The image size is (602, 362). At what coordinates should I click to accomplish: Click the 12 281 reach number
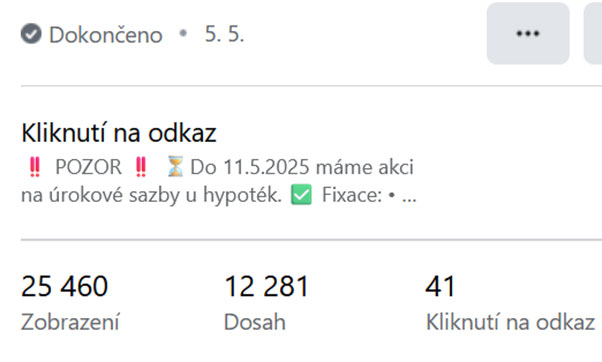click(266, 286)
